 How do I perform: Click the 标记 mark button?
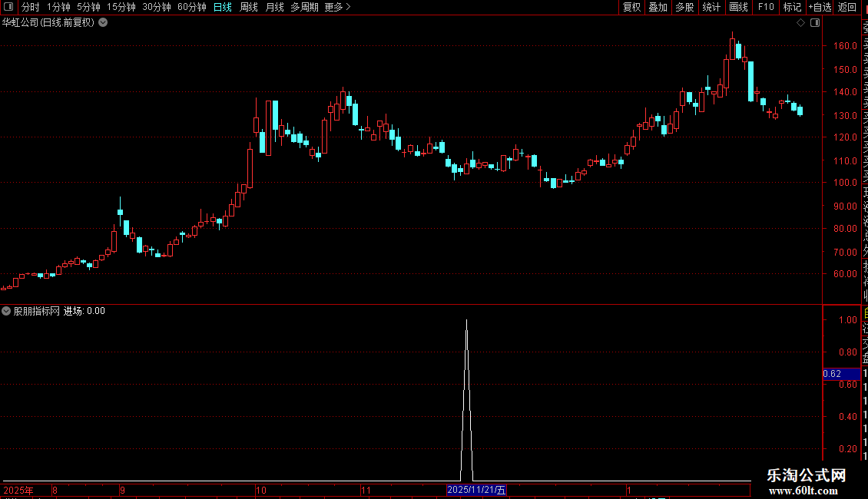click(x=792, y=7)
